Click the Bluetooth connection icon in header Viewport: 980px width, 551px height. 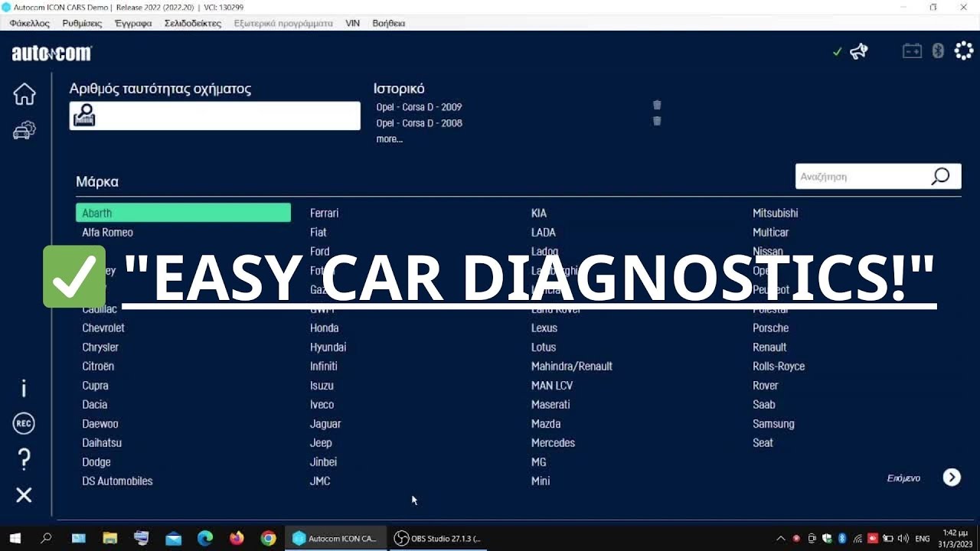938,51
